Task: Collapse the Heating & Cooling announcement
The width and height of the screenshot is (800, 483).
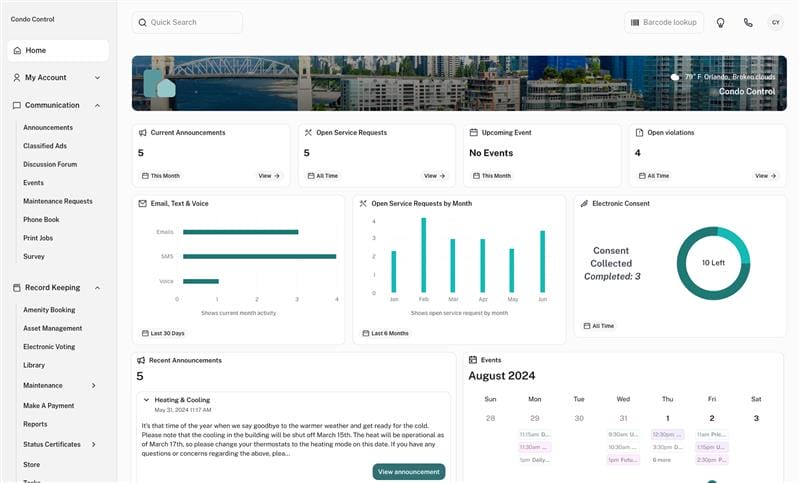Action: (146, 400)
